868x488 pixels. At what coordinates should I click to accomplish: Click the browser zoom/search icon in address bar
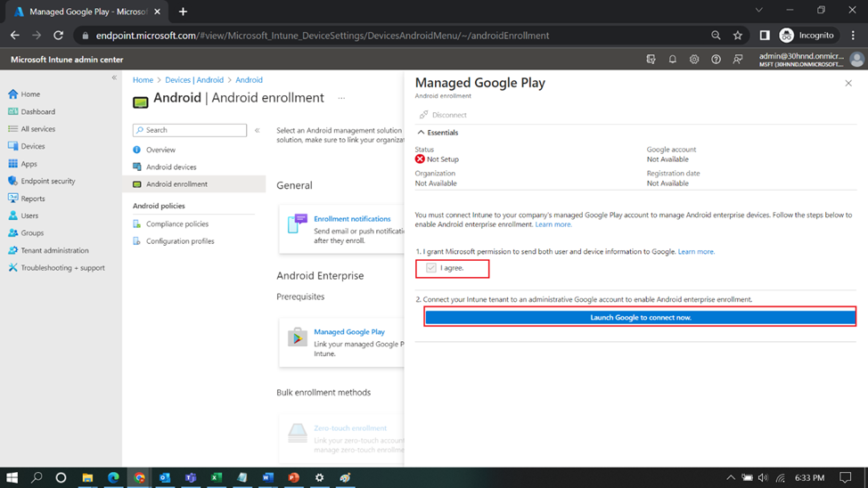(716, 36)
